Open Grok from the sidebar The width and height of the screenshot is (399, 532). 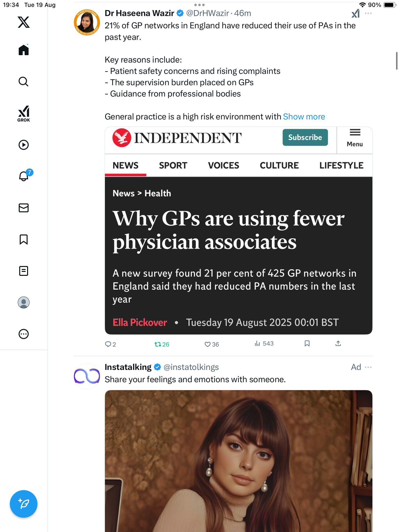(x=24, y=114)
